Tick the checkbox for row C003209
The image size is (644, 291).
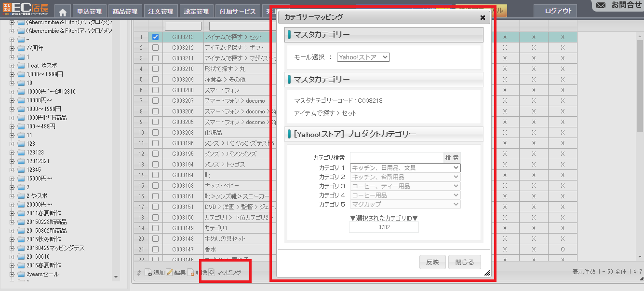click(155, 80)
